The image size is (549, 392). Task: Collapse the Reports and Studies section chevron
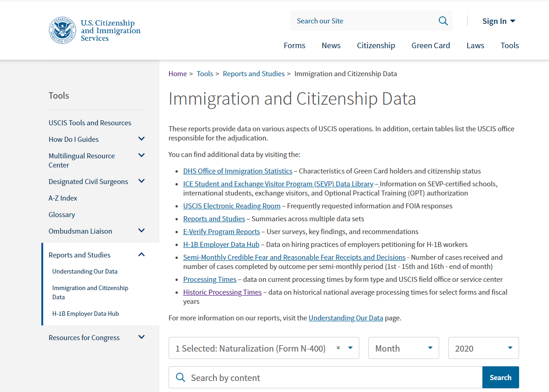[x=141, y=255]
